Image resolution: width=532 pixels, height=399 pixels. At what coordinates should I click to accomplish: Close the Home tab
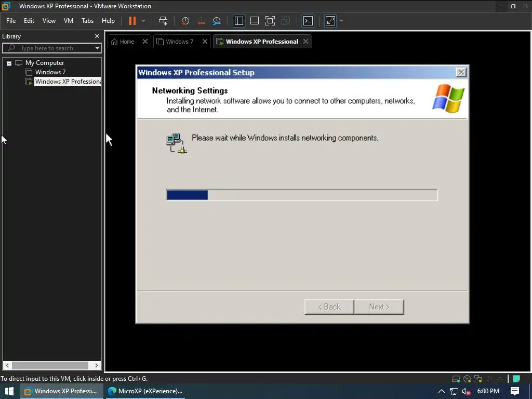click(x=145, y=42)
